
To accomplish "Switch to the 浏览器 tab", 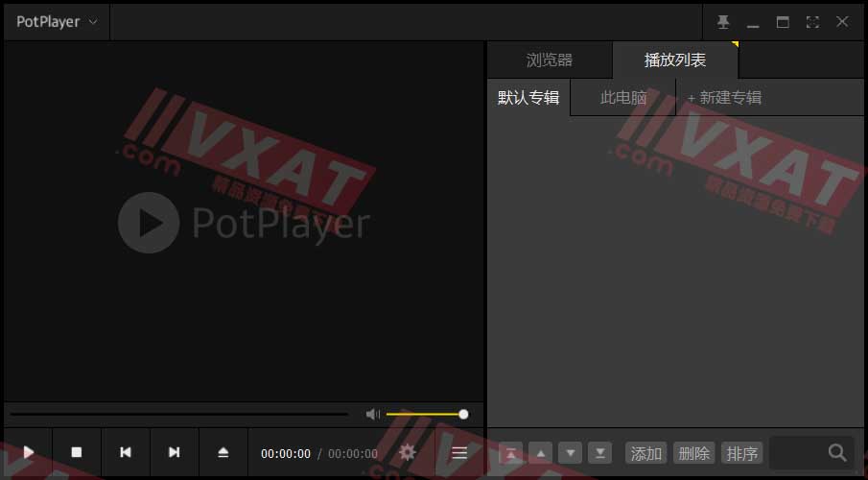I will click(x=550, y=60).
